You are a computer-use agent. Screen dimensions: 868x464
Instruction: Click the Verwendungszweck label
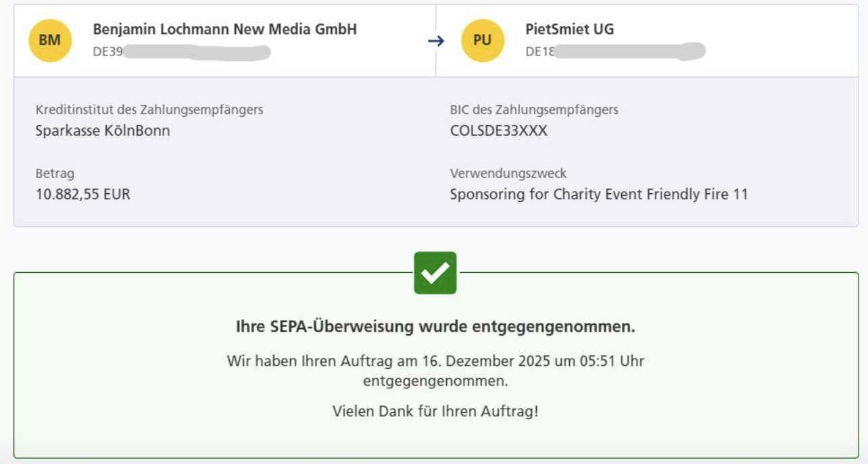[x=508, y=174]
